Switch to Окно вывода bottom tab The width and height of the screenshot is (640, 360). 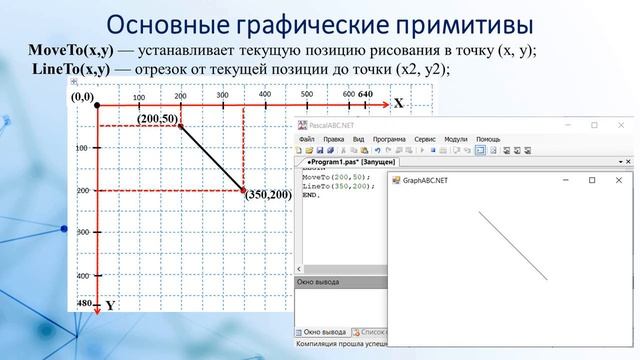(321, 332)
